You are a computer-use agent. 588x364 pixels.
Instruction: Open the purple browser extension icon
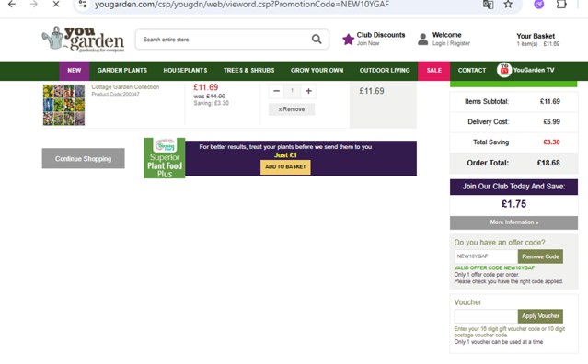point(539,4)
